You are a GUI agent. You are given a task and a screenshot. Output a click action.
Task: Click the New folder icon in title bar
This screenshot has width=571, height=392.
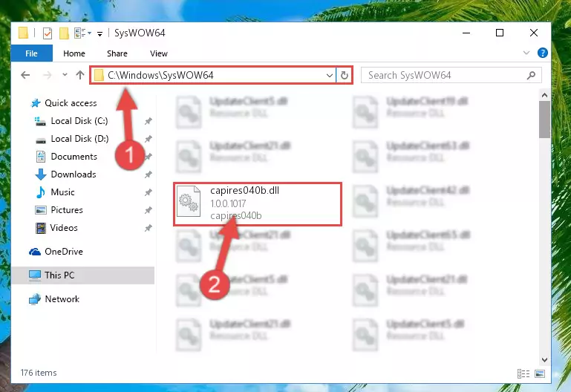tap(64, 33)
